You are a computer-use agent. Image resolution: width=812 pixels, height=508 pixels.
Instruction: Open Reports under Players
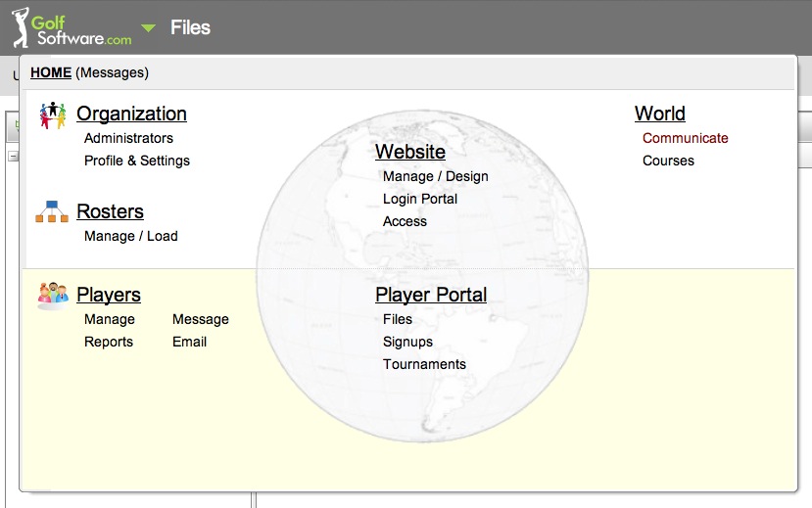[109, 342]
